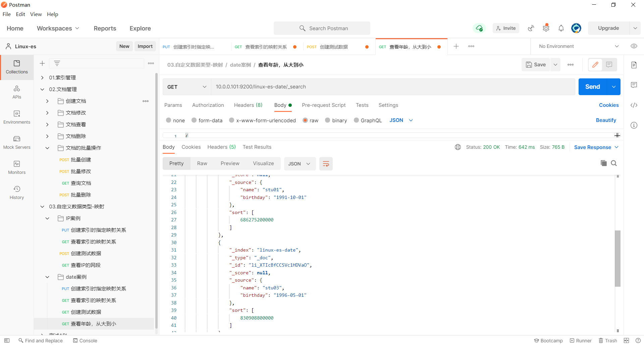The height and width of the screenshot is (345, 644).
Task: Open the user avatar menu
Action: pos(576,28)
